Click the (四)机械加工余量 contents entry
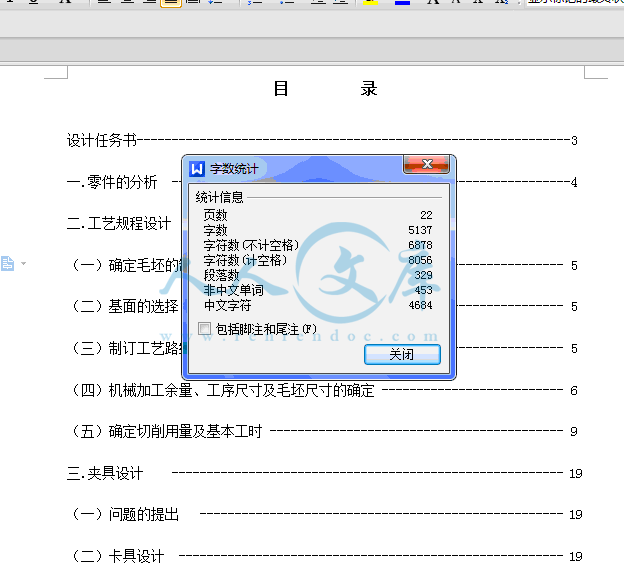Screen dimensions: 624x586 (x=223, y=391)
